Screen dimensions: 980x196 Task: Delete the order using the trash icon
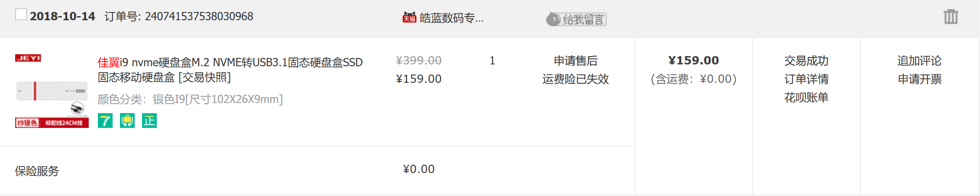(x=951, y=17)
